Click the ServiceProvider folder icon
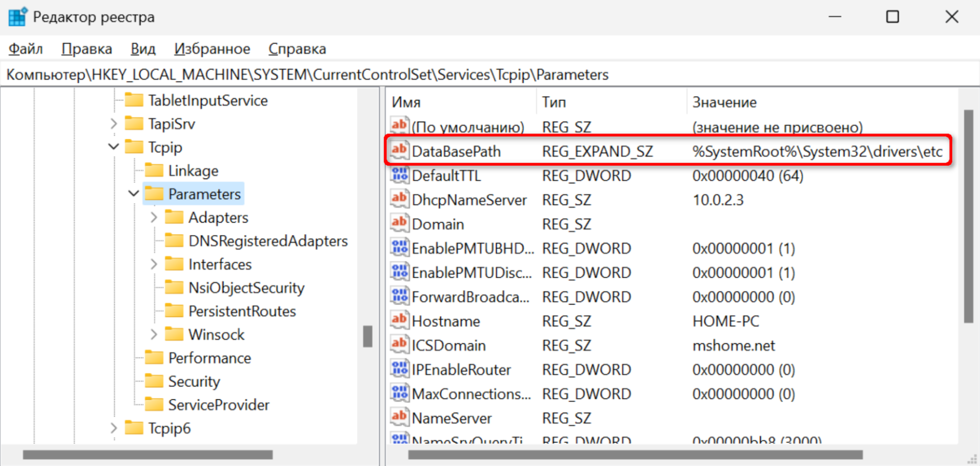 [x=154, y=404]
